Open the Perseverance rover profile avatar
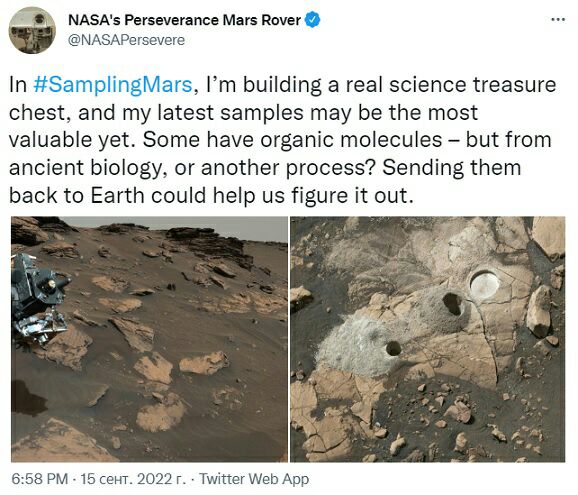Image resolution: width=578 pixels, height=495 pixels. click(x=32, y=30)
